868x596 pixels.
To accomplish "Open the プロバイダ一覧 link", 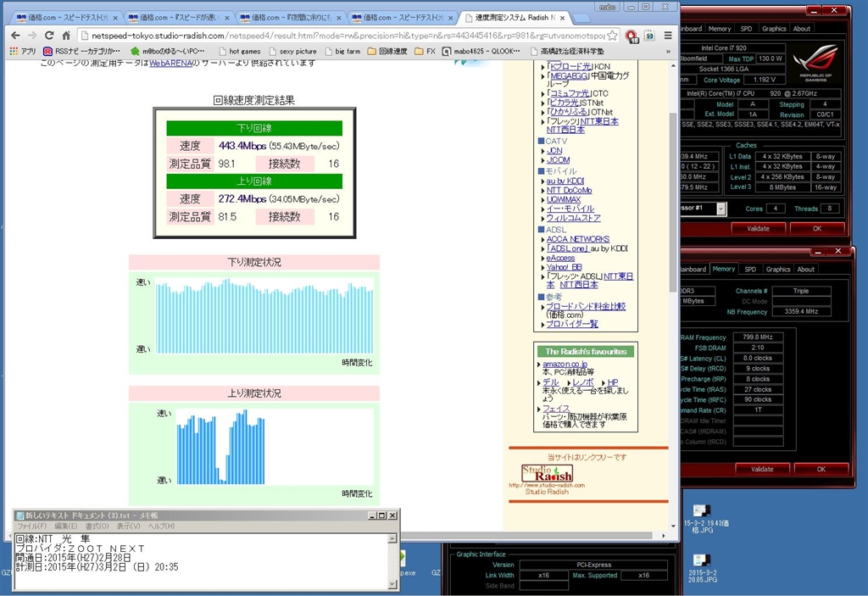I will 572,324.
